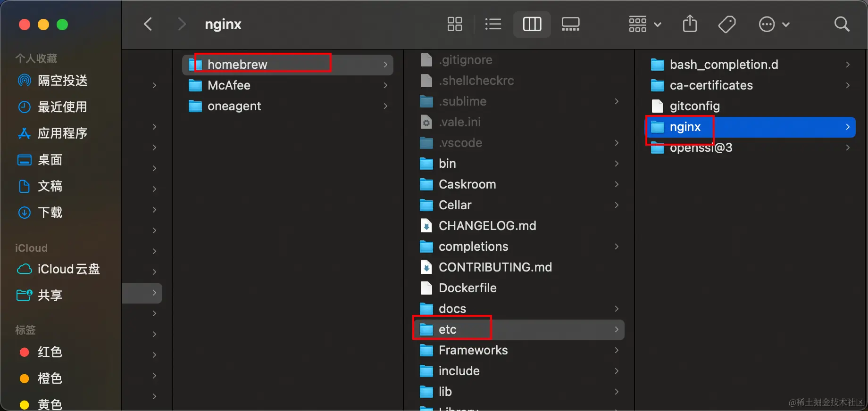This screenshot has height=411, width=868.
Task: Open iCloud Drive (iCloud云盘) in sidebar
Action: (68, 269)
